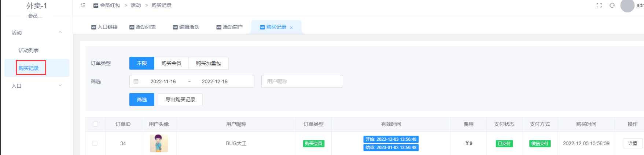Click 结束: 2023-01-03 13:56:48 tag

tap(391, 147)
